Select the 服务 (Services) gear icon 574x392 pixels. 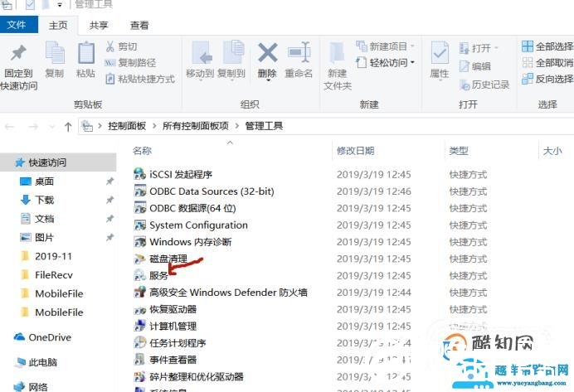tap(140, 275)
